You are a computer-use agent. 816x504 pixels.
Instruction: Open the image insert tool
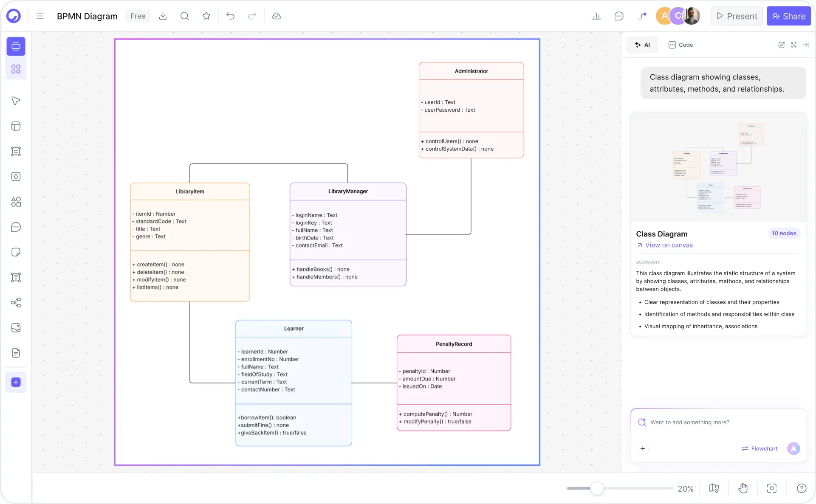(x=16, y=328)
